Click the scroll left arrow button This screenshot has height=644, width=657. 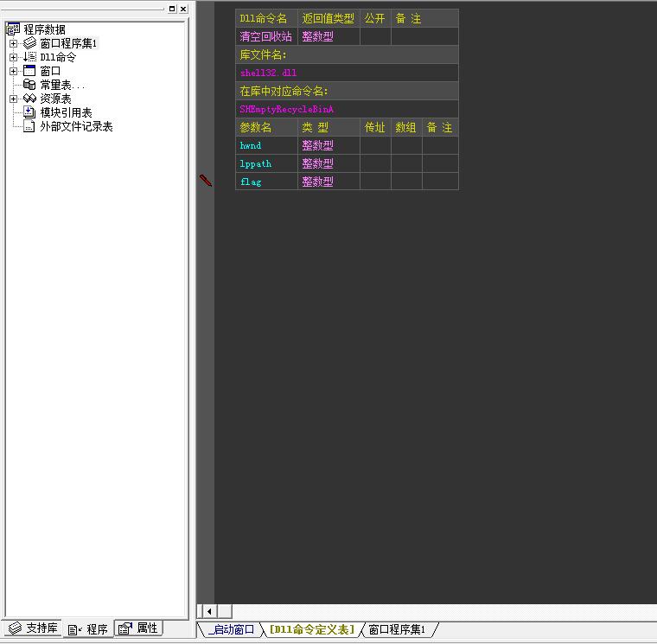coord(209,611)
